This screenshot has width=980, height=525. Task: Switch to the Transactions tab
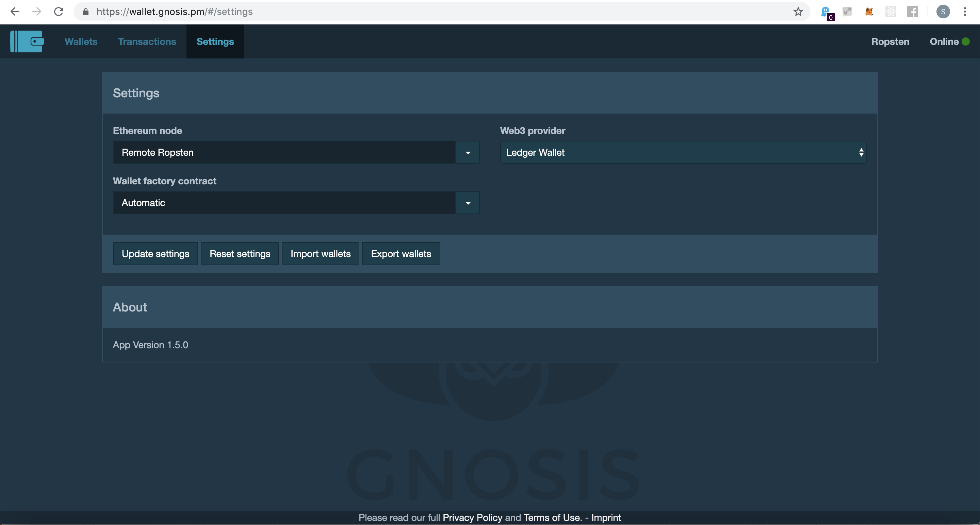(147, 41)
